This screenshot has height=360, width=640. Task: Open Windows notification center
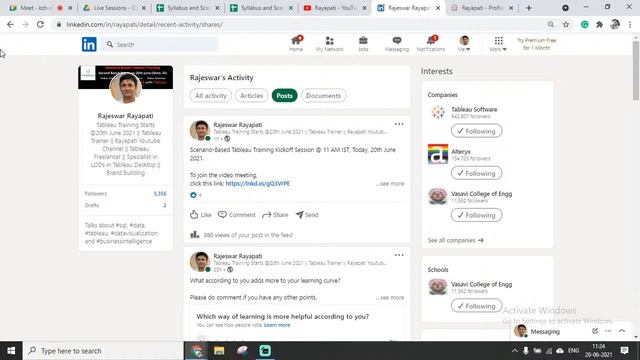coord(624,351)
